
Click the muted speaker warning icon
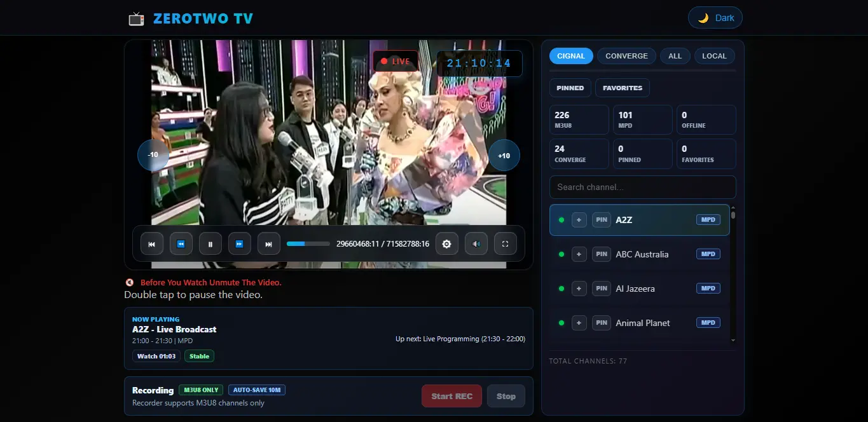point(130,282)
